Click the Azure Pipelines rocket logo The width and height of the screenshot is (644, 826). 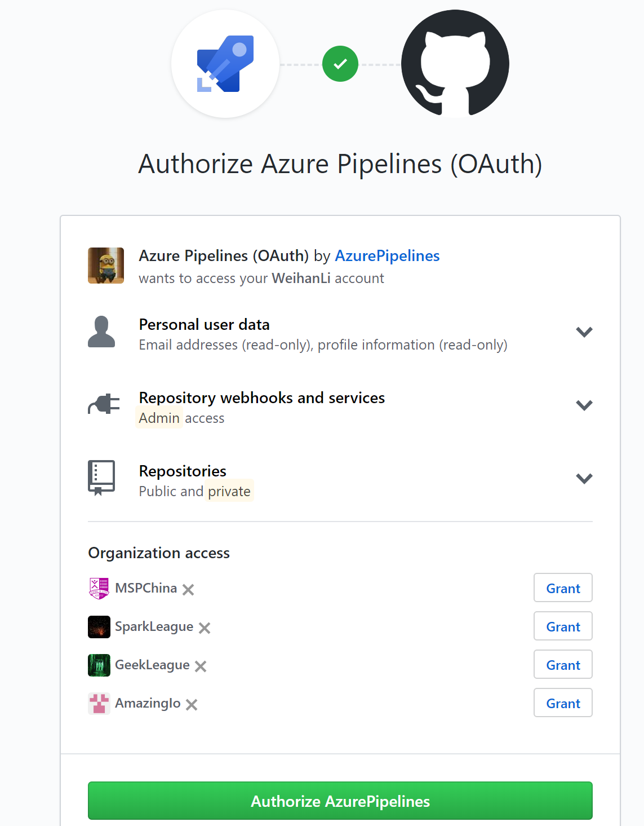225,64
